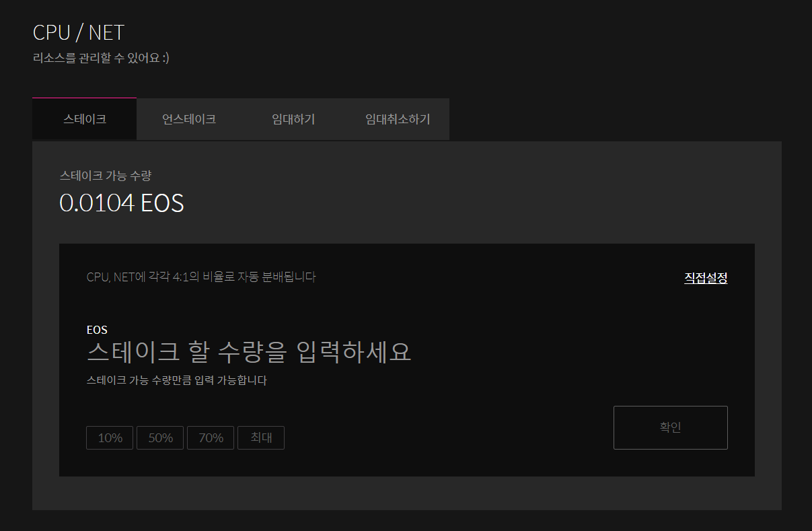
Task: Choose the 50% amount button
Action: [160, 437]
